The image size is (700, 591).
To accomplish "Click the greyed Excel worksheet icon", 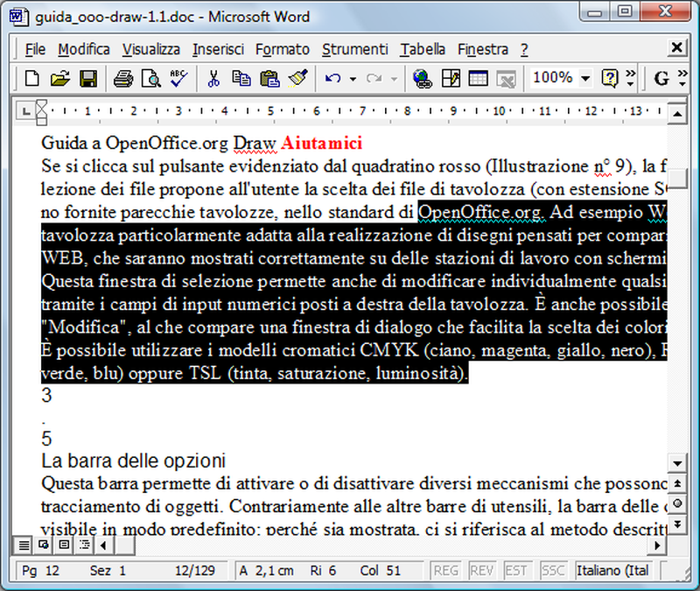I will 507,80.
